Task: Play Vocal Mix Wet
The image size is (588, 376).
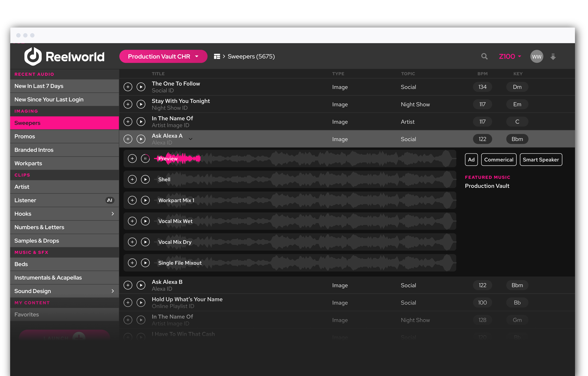Action: [145, 221]
